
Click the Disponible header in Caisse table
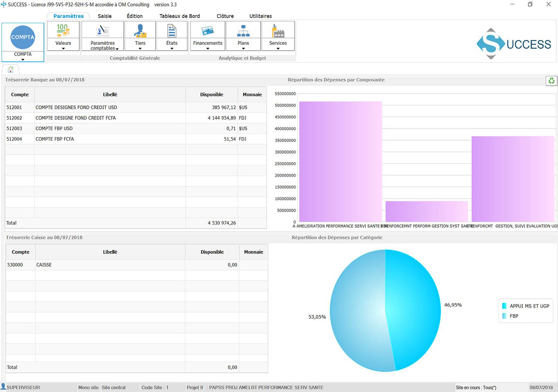[212, 252]
